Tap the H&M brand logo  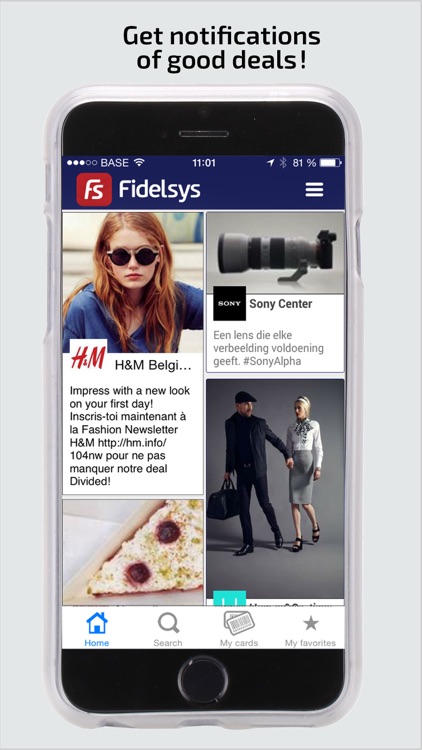pos(89,357)
